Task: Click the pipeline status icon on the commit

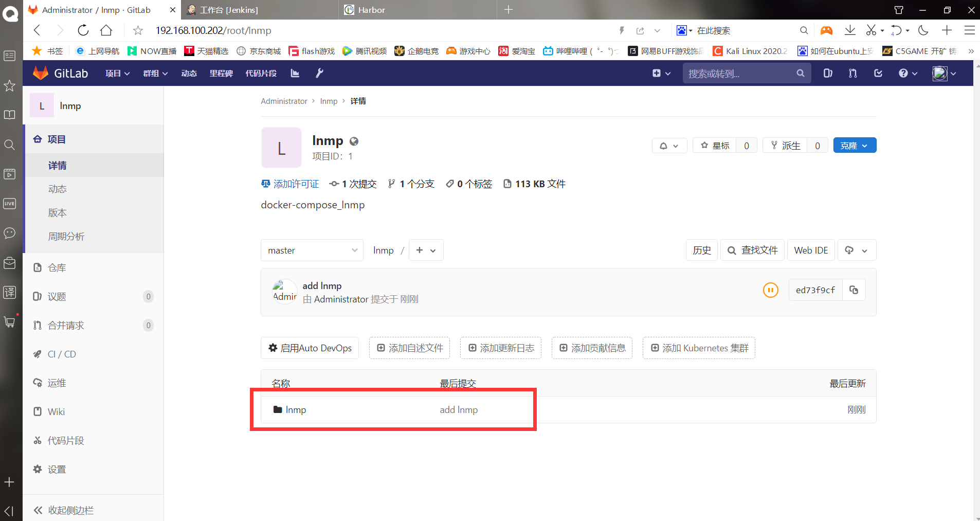Action: [x=770, y=290]
